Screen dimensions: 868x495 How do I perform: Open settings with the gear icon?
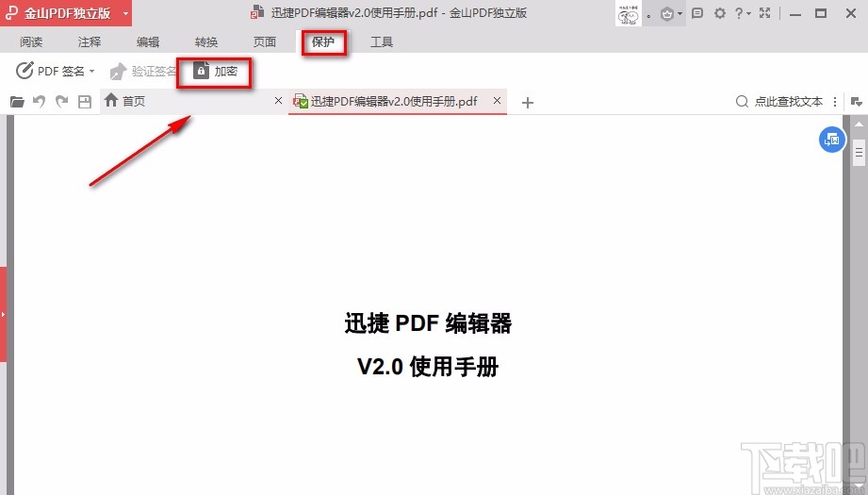tap(720, 13)
